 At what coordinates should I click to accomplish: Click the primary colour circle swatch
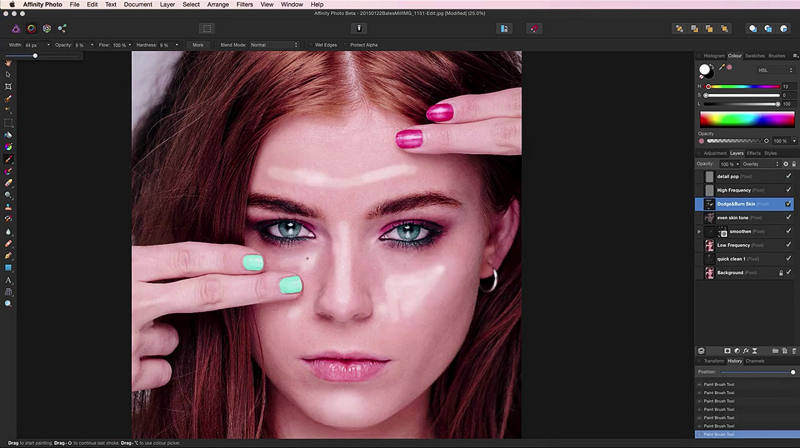[x=705, y=69]
